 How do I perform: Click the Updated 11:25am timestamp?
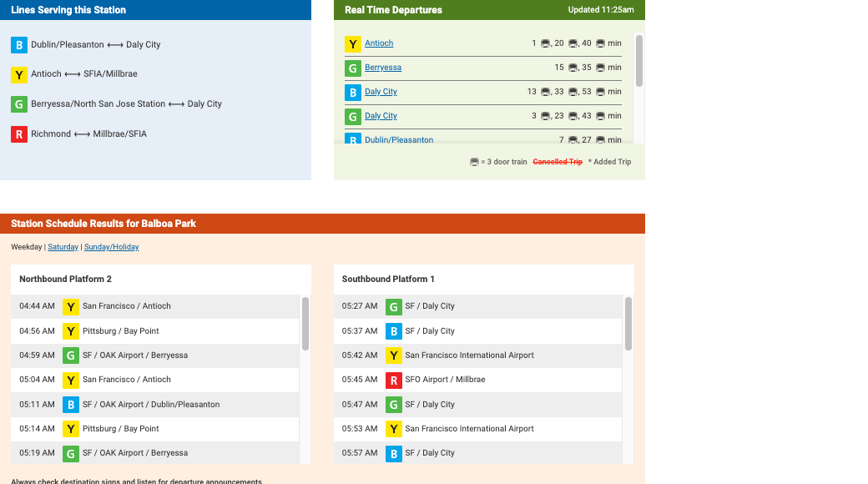pyautogui.click(x=601, y=9)
